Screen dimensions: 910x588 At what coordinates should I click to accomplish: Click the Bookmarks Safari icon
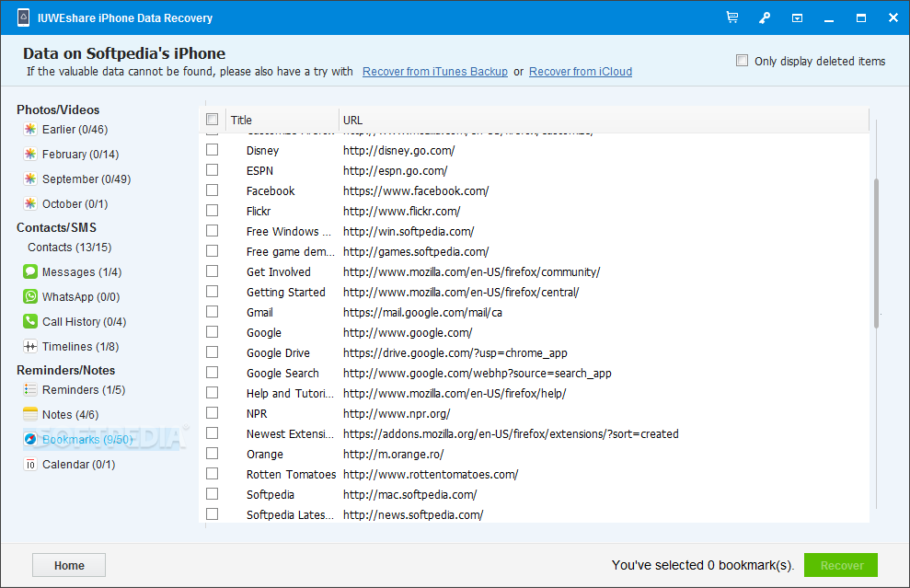click(x=30, y=440)
